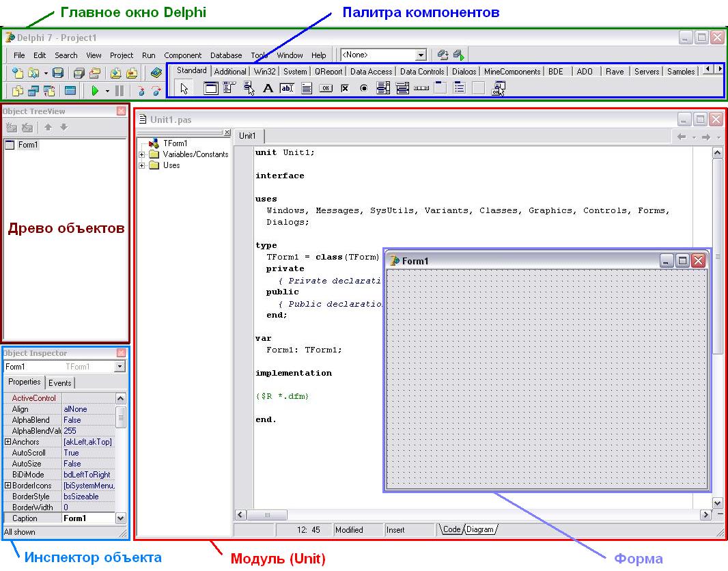Click Save current desktop icon
Image resolution: width=728 pixels, height=571 pixels.
(x=443, y=55)
